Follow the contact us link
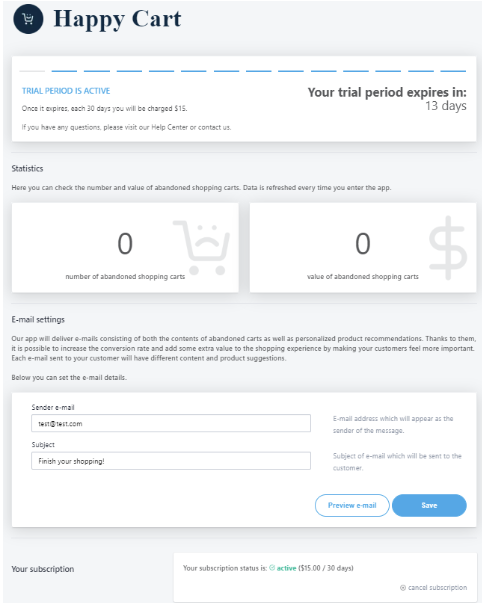The image size is (482, 608). pyautogui.click(x=214, y=127)
